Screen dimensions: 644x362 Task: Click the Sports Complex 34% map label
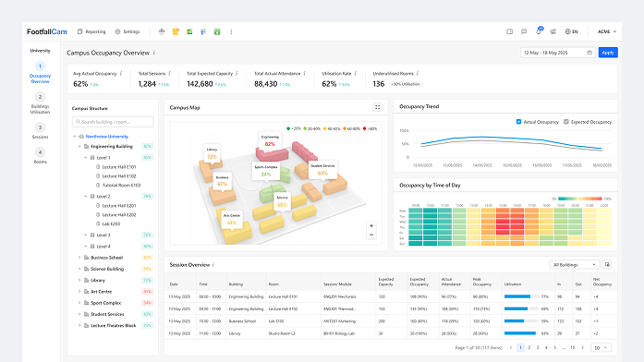click(266, 171)
